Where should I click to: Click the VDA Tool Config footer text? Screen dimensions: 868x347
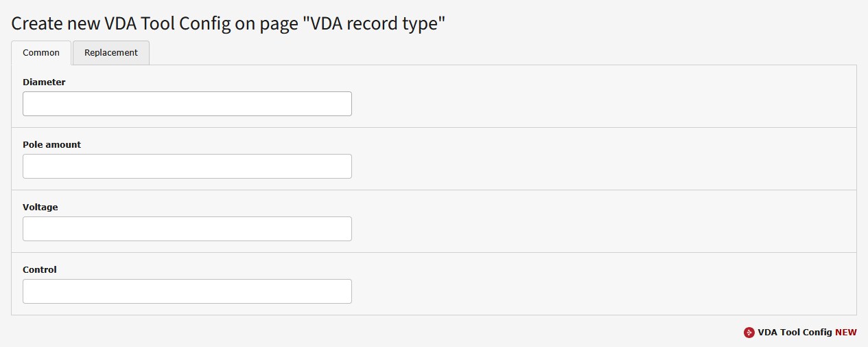pyautogui.click(x=795, y=333)
